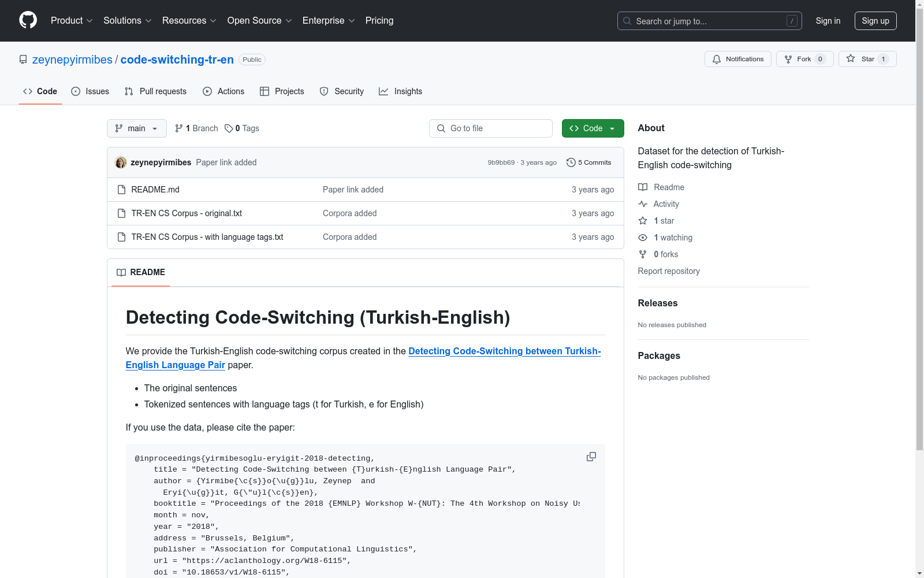Open the README.md file
The height and width of the screenshot is (578, 924).
[155, 190]
